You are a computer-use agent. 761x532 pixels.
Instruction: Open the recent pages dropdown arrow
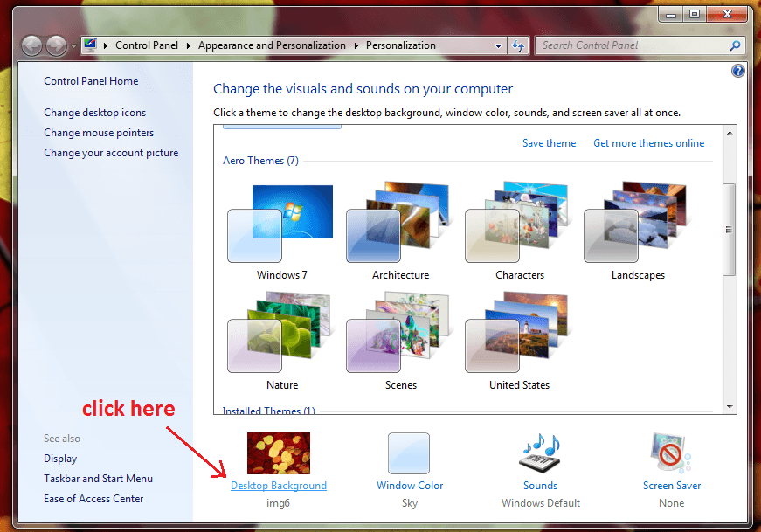pos(73,46)
